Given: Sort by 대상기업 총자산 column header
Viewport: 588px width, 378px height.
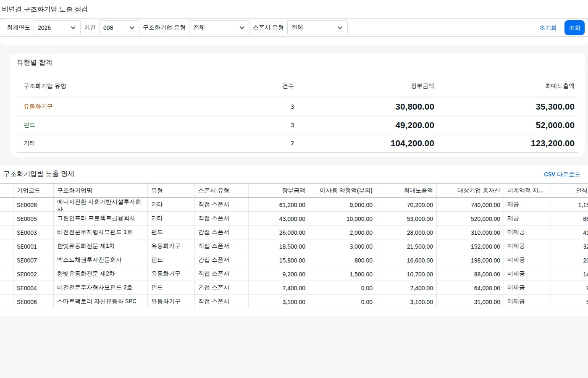Looking at the screenshot, I should point(470,191).
